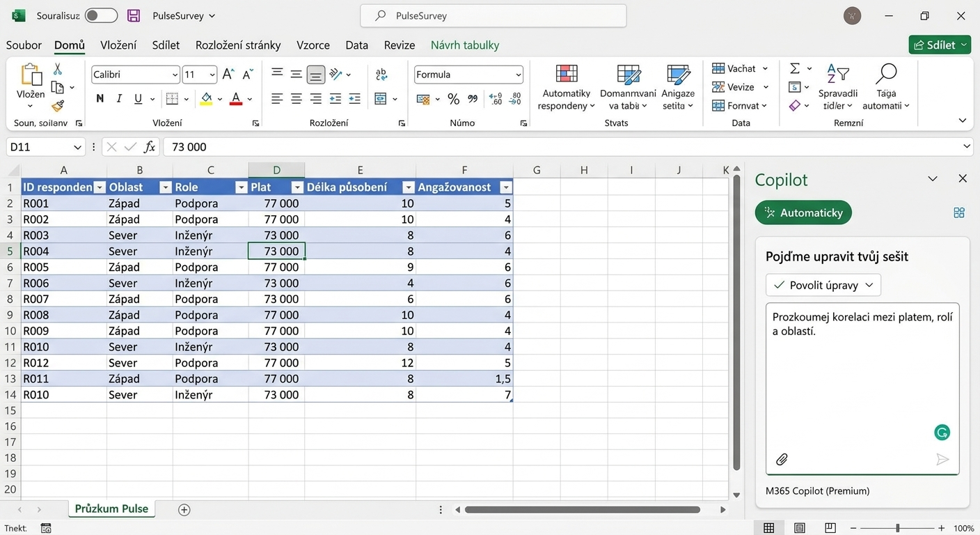Click the Save disk icon in title bar
The width and height of the screenshot is (980, 535).
point(134,15)
